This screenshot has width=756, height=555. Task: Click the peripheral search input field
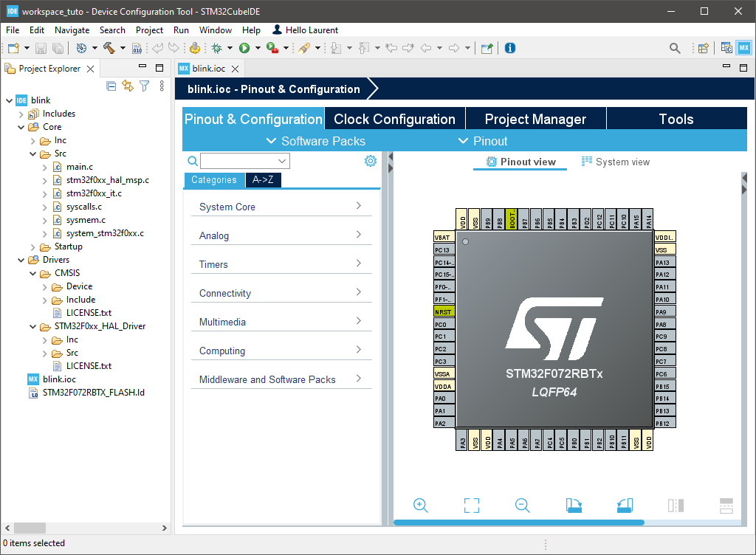[239, 161]
